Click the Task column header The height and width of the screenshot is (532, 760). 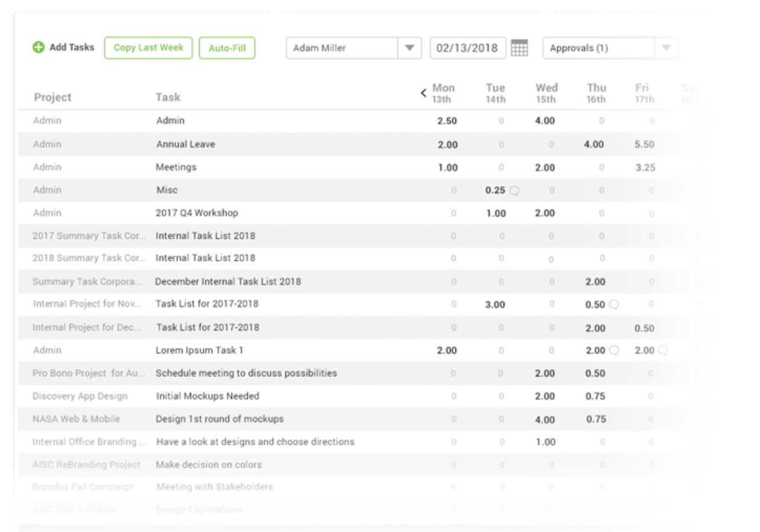pos(168,97)
